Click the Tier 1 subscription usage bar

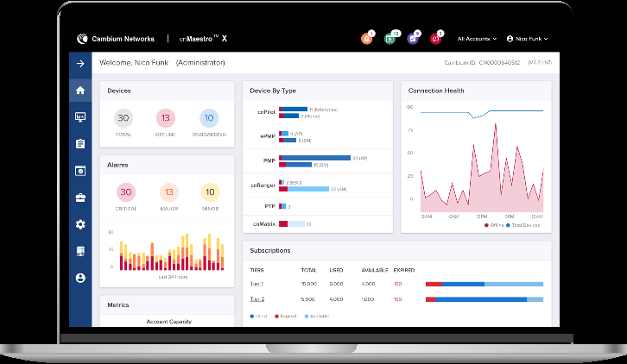tap(484, 283)
